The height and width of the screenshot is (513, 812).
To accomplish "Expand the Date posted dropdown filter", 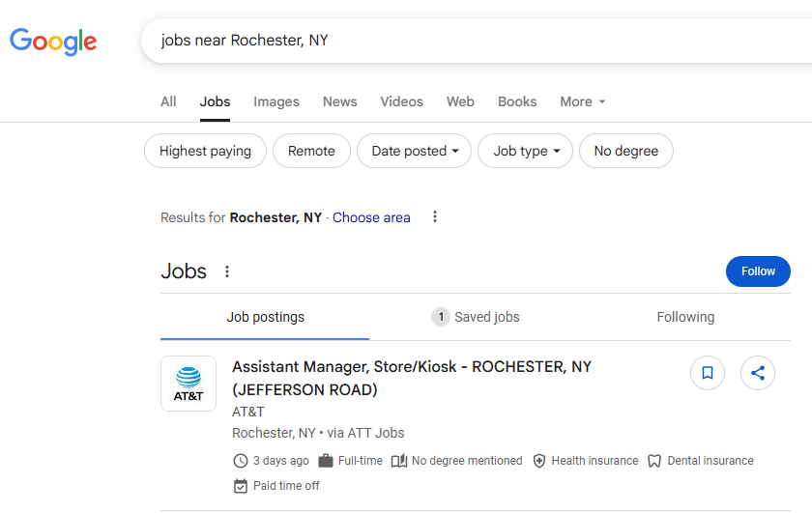I will tap(415, 151).
